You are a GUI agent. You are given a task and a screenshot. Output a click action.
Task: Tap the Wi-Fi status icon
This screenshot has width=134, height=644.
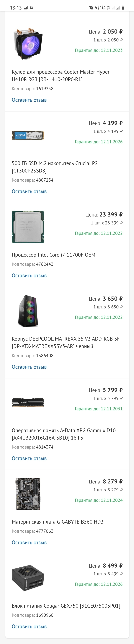(102, 8)
